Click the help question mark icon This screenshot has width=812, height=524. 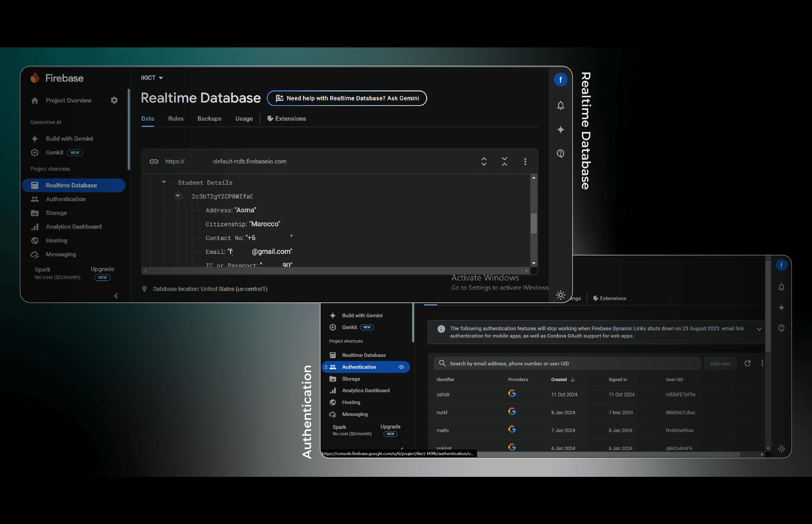tap(560, 154)
